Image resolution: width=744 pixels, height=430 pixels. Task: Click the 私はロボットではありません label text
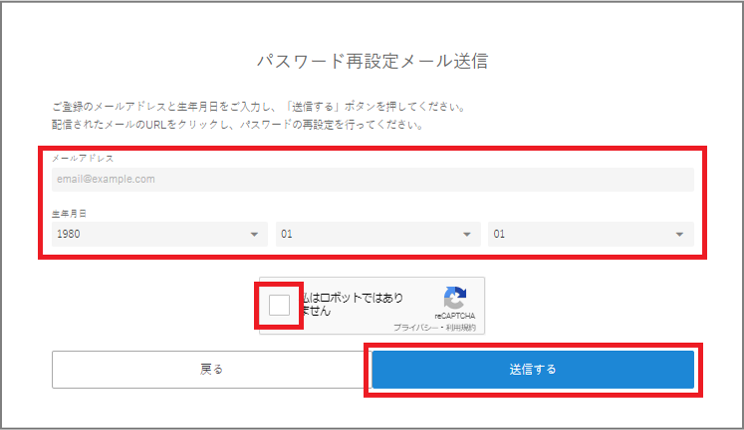tap(352, 304)
